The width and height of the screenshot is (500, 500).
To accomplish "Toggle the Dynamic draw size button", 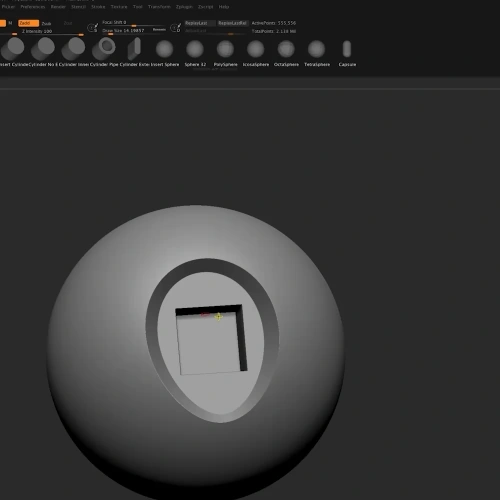I will click(159, 30).
